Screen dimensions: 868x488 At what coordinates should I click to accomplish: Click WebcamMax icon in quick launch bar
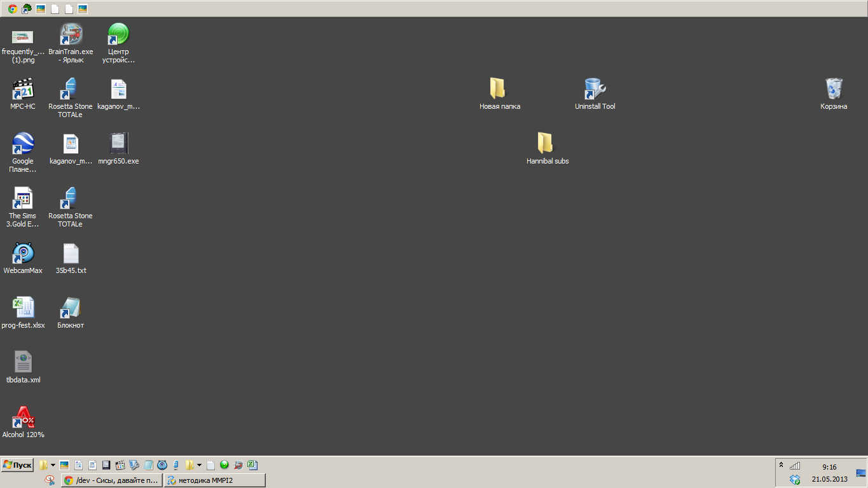click(x=162, y=465)
